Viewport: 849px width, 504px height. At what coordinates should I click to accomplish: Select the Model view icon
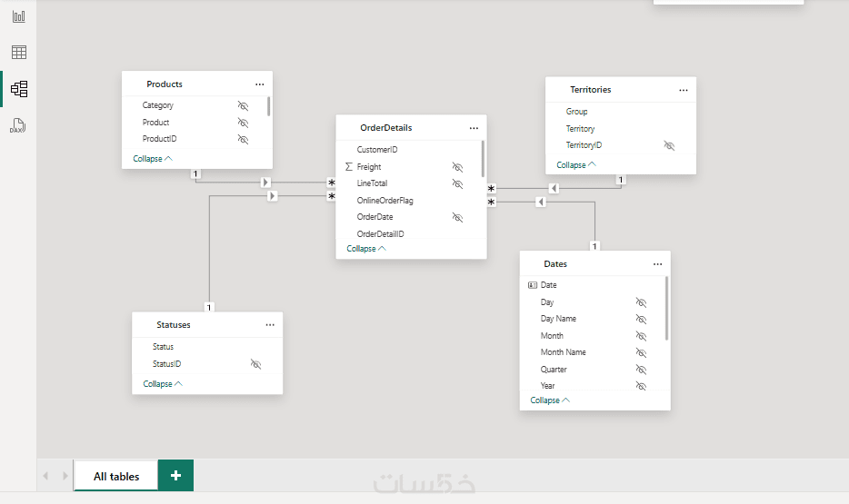(x=18, y=89)
